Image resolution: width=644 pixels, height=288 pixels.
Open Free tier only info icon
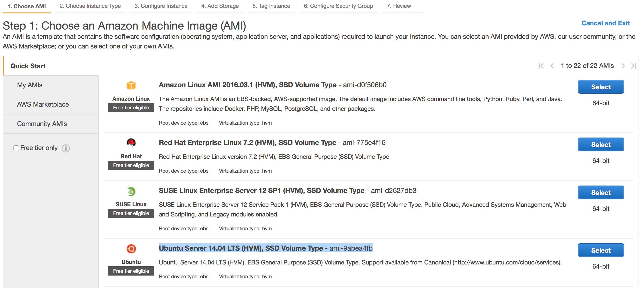click(x=66, y=148)
